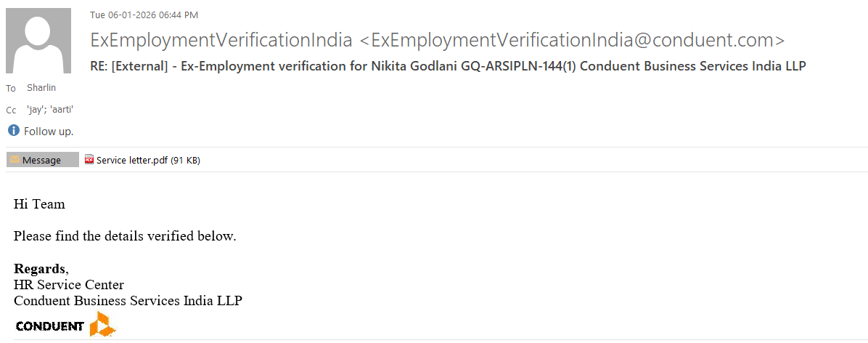Switch to the Message view tab
868x343 pixels.
42,160
